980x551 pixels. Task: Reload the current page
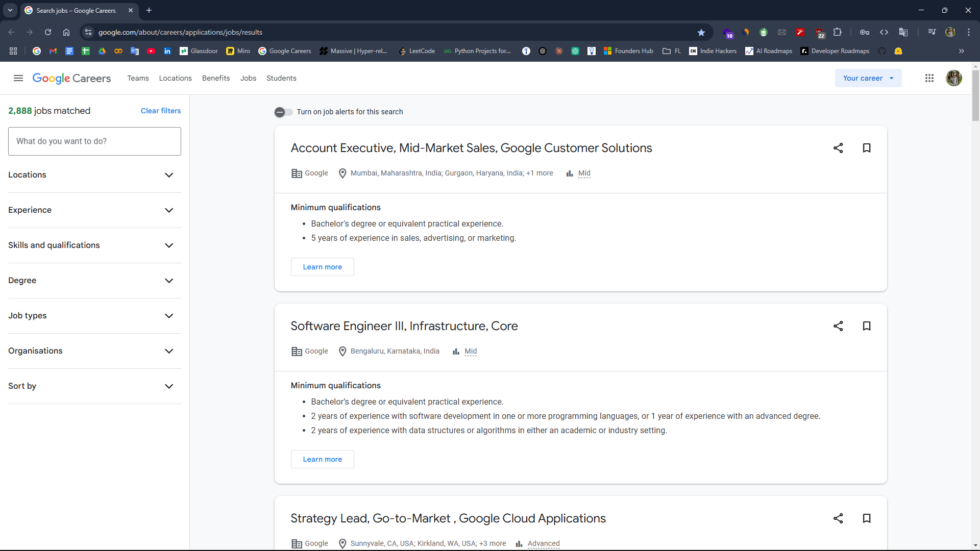48,32
